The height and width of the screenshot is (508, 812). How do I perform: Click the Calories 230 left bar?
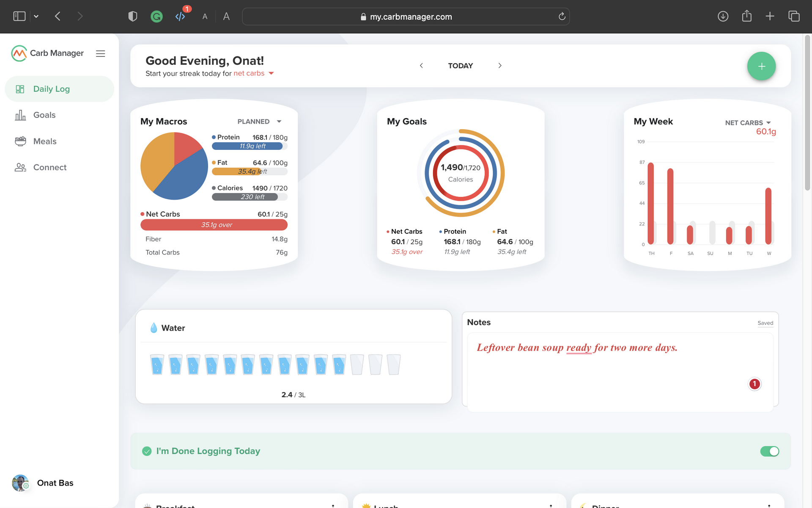click(x=250, y=197)
